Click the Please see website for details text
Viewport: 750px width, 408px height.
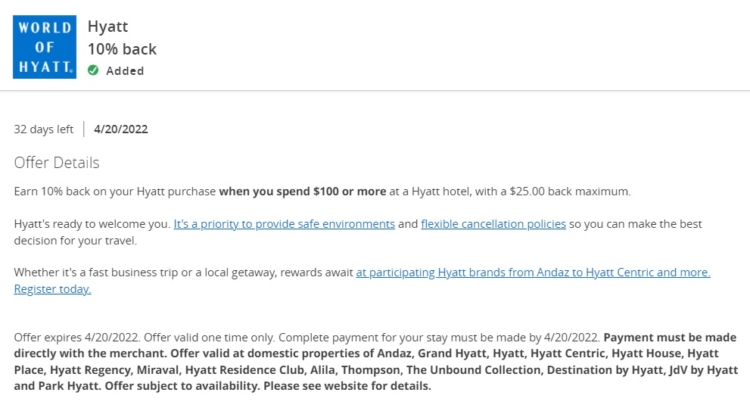[x=347, y=386]
